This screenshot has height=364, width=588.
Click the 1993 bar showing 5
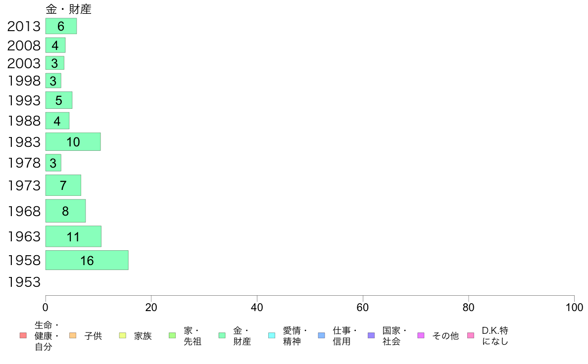(59, 100)
